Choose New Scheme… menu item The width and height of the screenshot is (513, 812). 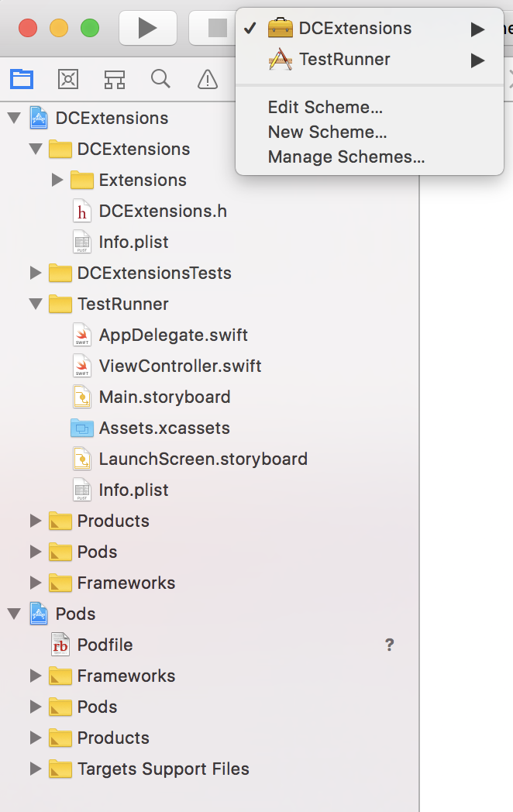pyautogui.click(x=328, y=132)
